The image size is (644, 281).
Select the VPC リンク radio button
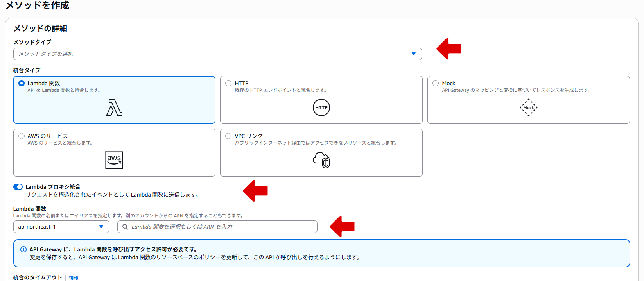[x=228, y=136]
